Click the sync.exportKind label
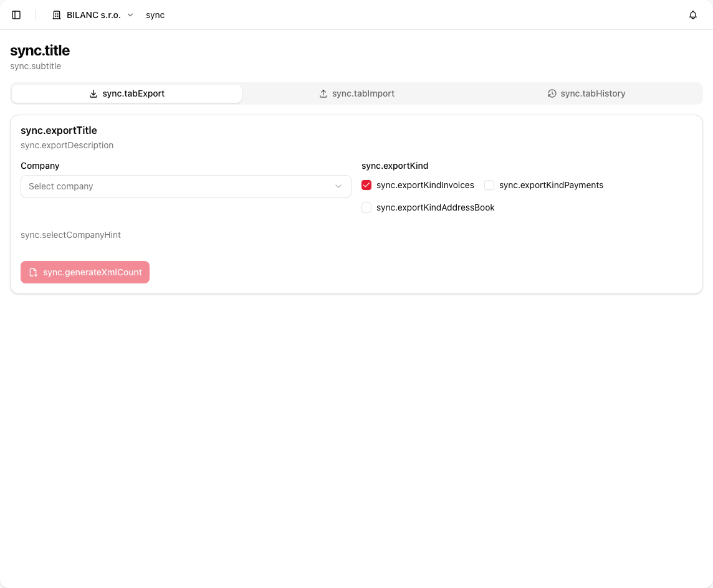713x588 pixels. 395,166
